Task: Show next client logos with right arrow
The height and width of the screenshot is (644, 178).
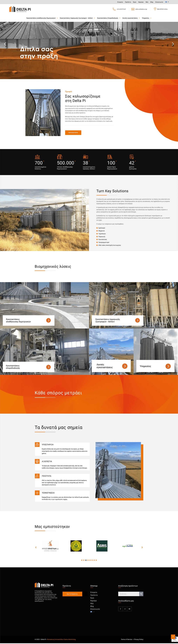Action: click(x=142, y=547)
